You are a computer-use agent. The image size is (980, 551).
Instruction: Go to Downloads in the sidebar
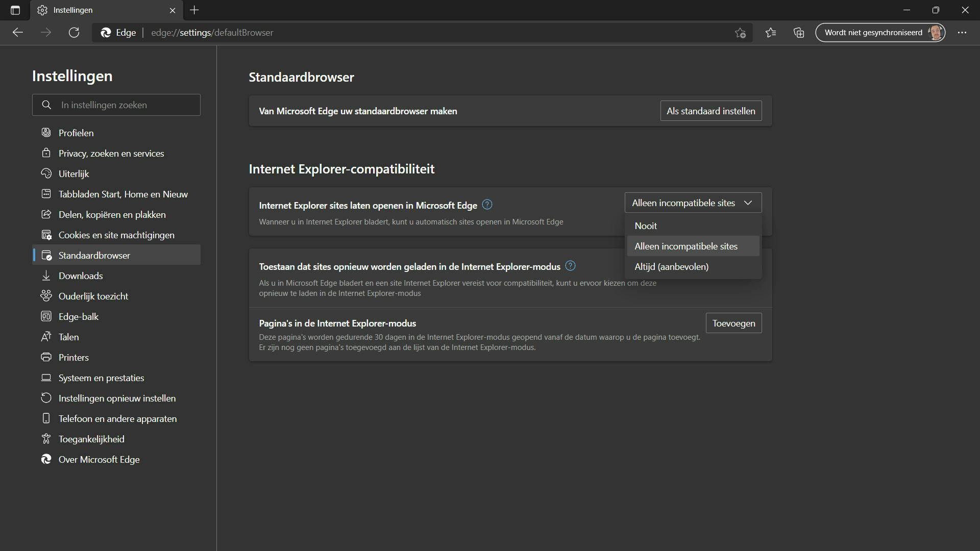[x=80, y=275]
